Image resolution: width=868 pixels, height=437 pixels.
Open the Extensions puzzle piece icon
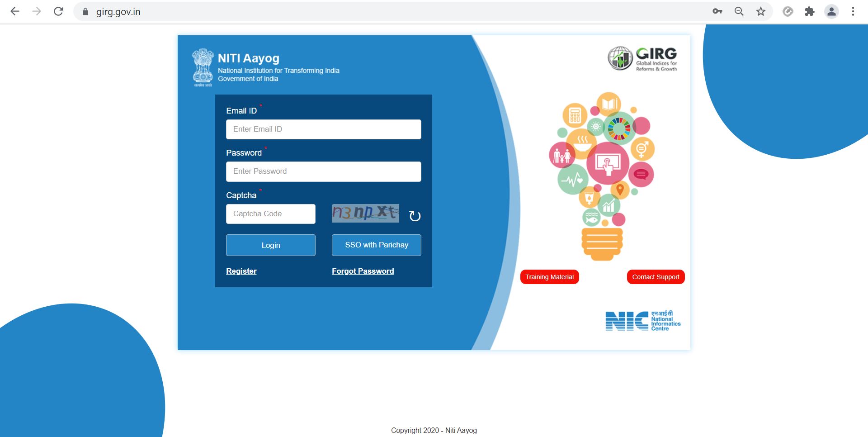pyautogui.click(x=810, y=11)
